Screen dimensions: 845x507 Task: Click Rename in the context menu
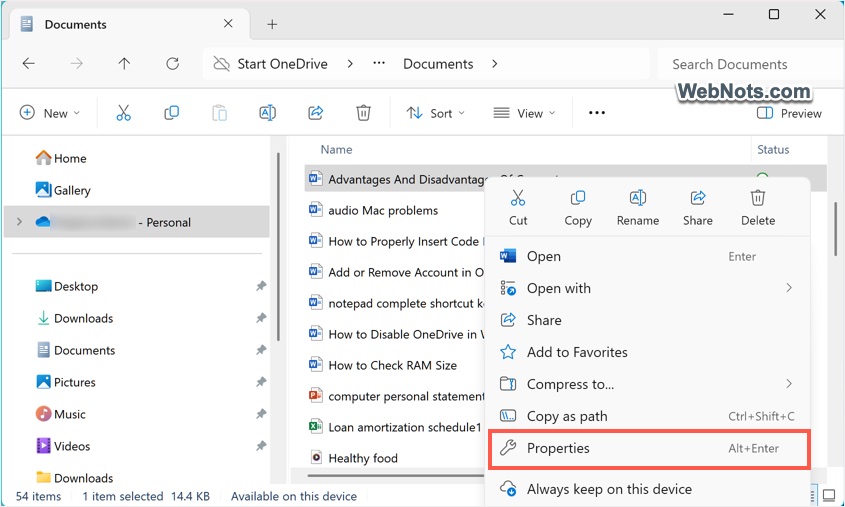tap(638, 207)
